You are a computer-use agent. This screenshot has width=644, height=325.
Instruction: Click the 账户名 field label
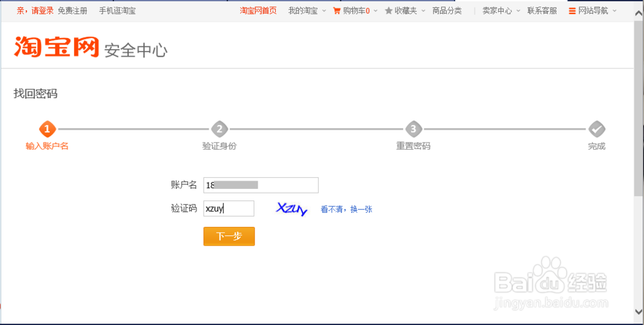click(184, 184)
